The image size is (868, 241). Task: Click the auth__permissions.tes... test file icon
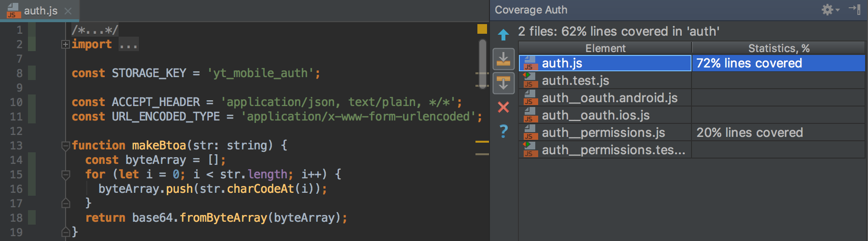tap(530, 150)
